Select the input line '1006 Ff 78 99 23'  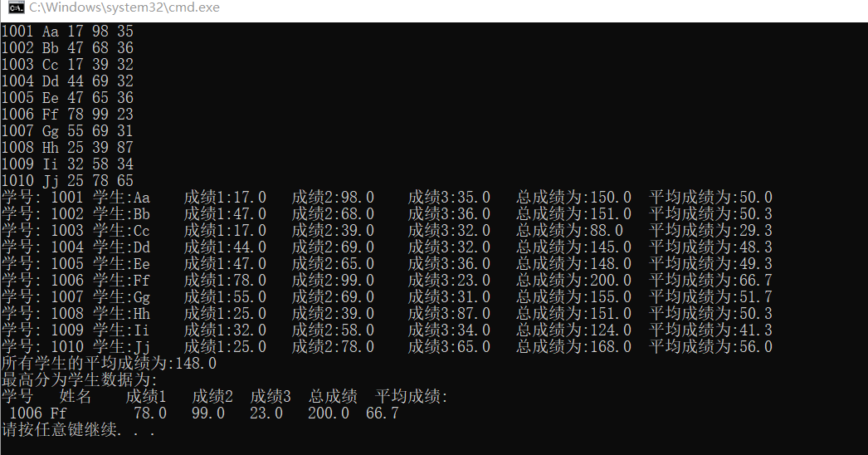pos(67,115)
